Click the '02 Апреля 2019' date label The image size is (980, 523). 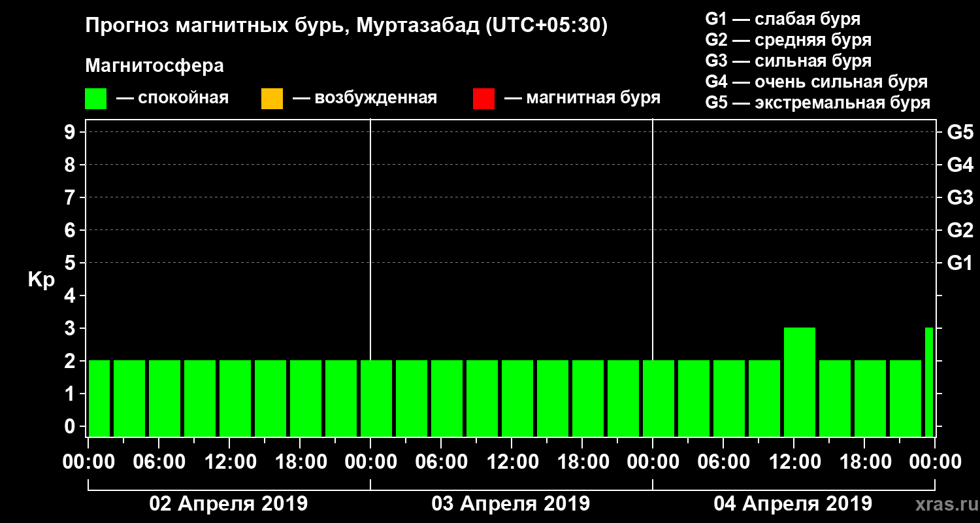[x=229, y=504]
